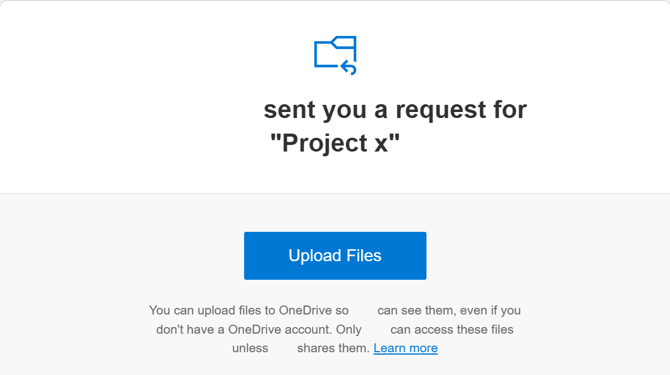Click the word "request" in the heading

(441, 111)
